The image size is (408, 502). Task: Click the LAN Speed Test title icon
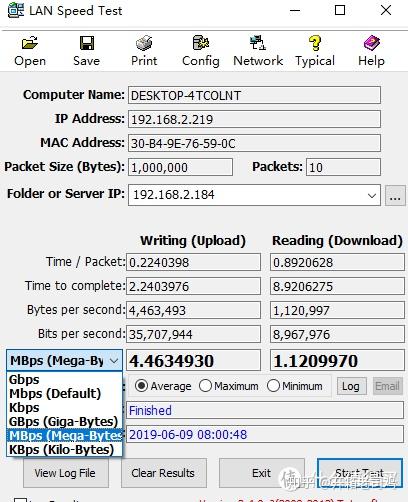pos(16,10)
